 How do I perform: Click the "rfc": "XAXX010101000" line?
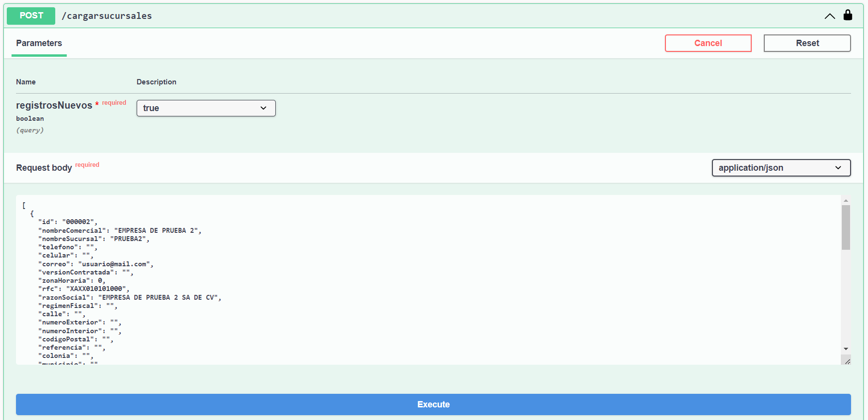(84, 289)
